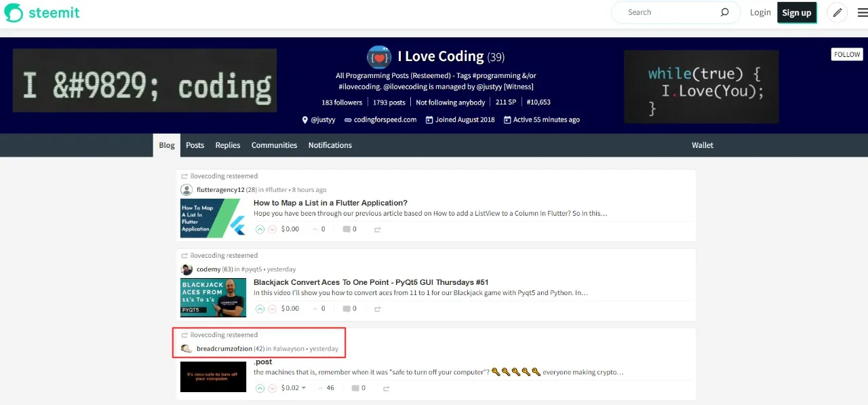The image size is (868, 405).
Task: Open the #flutter tag link
Action: 276,190
